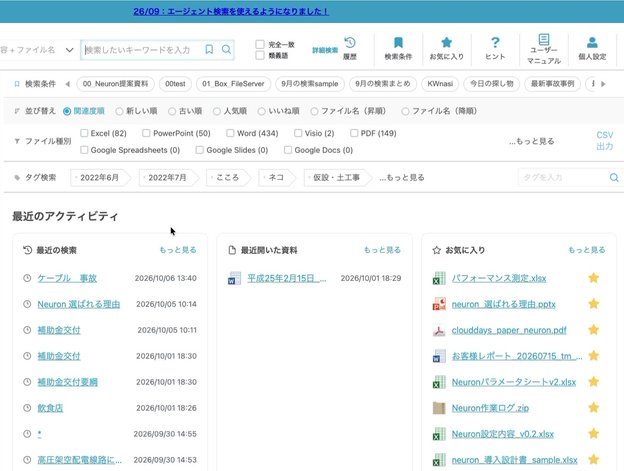Click Word icon beside 平成25年2月15日 document
This screenshot has height=471, width=624.
(234, 278)
